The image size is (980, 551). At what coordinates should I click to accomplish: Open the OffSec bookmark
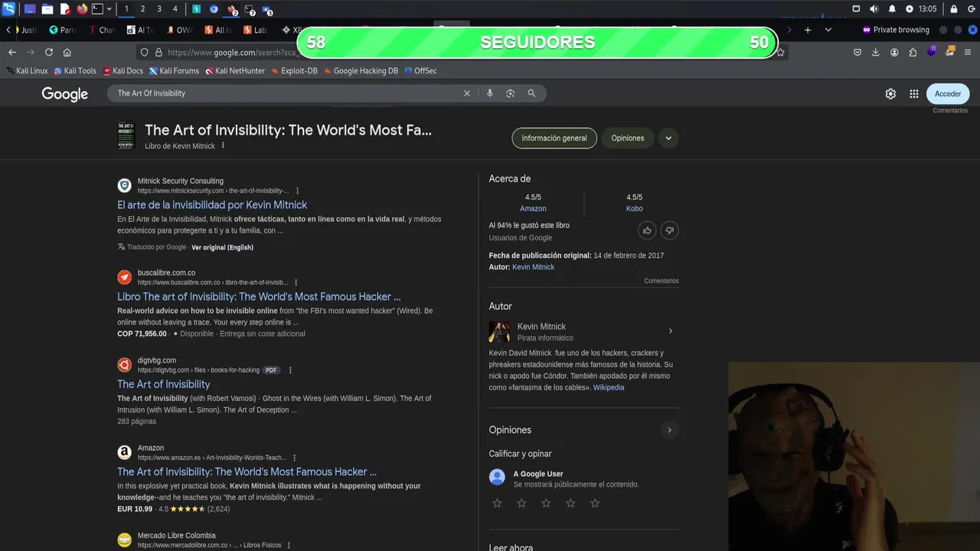(x=420, y=70)
